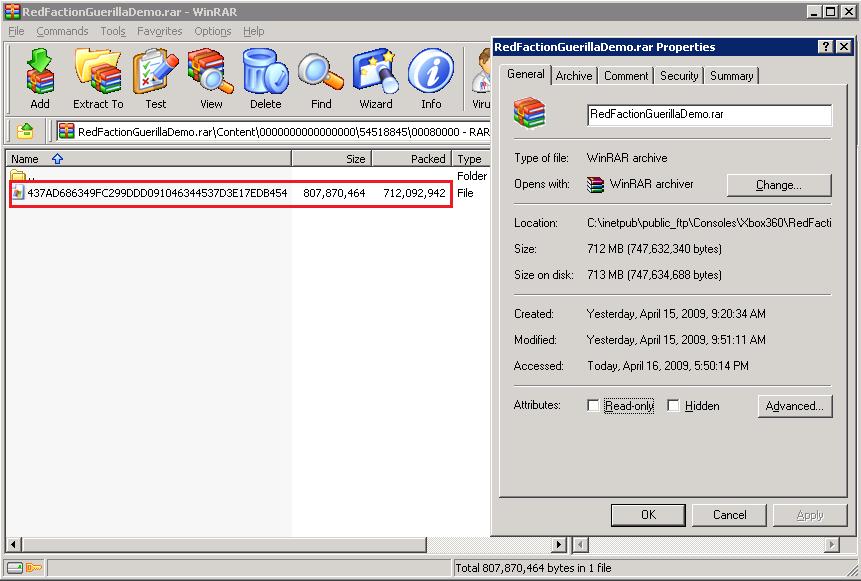Open the Help menu
861x581 pixels.
(x=254, y=31)
